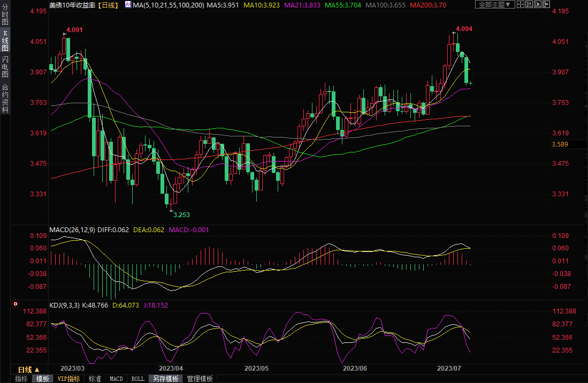Click the red sun marker beside KDJ panel
The height and width of the screenshot is (383, 588).
[16, 305]
